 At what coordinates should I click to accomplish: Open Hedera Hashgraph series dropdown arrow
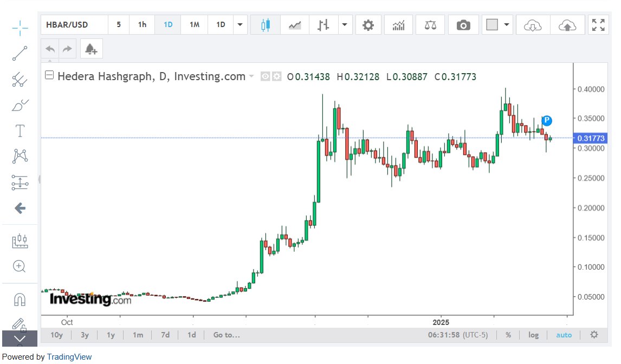point(251,76)
